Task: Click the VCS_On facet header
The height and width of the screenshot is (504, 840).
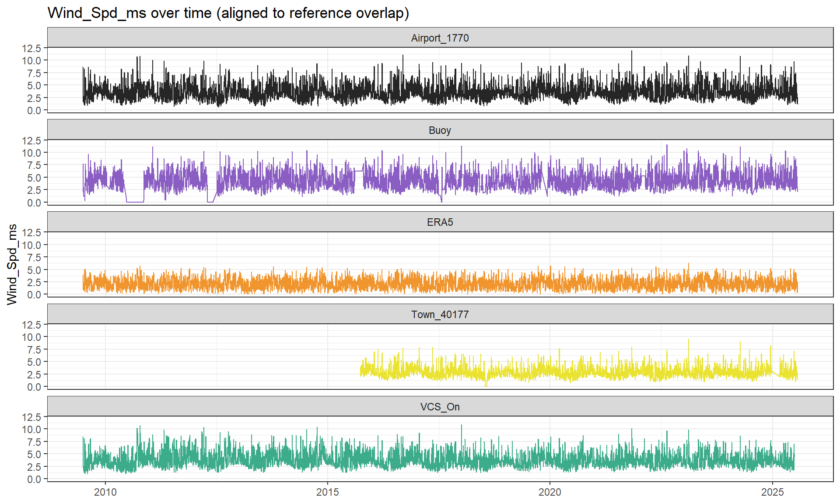Action: click(440, 407)
